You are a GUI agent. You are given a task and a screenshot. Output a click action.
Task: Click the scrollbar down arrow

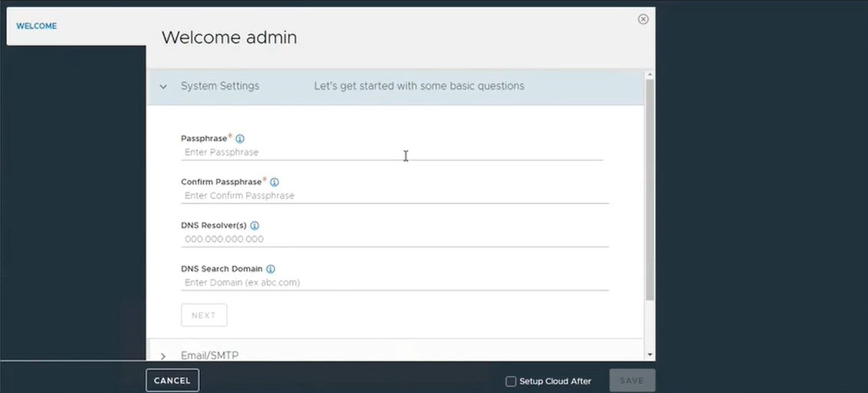click(650, 355)
